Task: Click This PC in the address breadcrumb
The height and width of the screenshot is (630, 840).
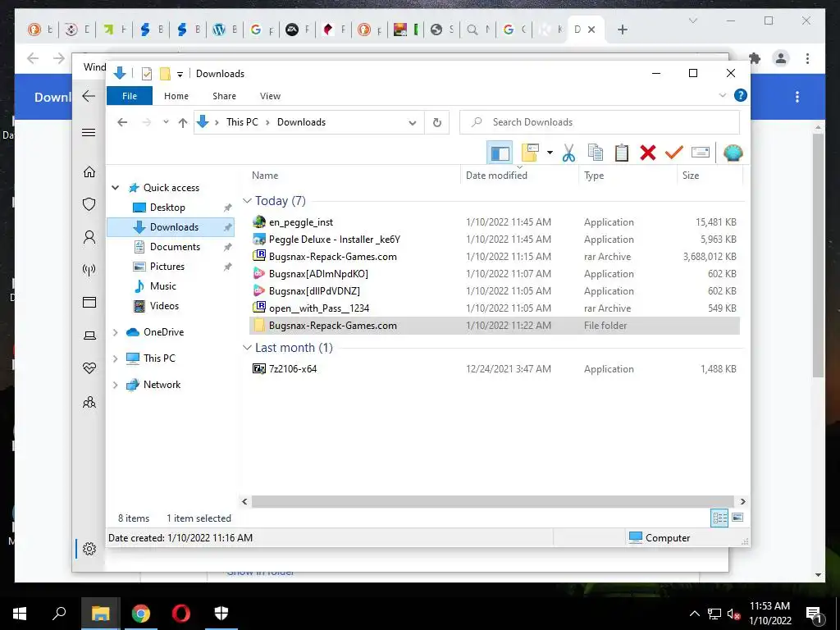Action: pos(242,122)
